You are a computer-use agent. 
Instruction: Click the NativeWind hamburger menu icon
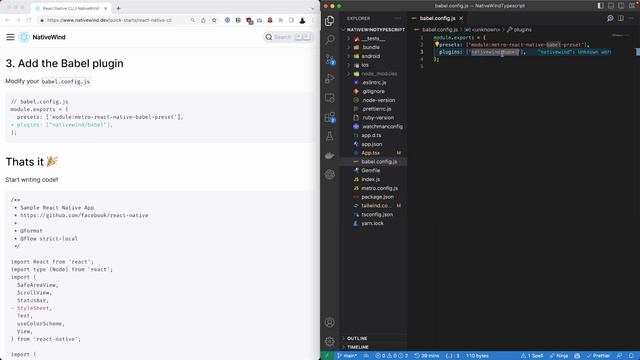tap(10, 37)
